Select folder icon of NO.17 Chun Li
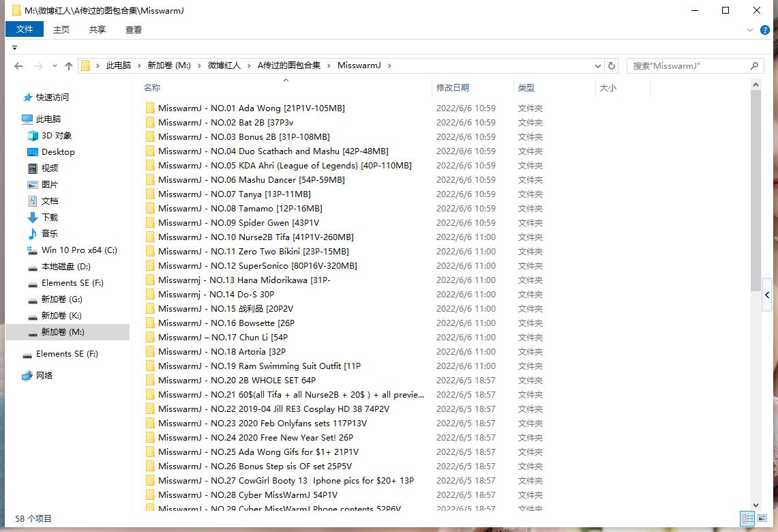This screenshot has width=778, height=532. coord(150,338)
